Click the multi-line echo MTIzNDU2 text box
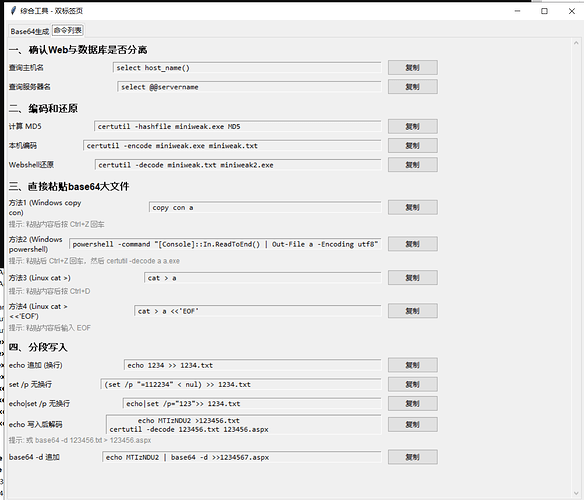Viewport: 584px width, 500px height. coord(244,425)
